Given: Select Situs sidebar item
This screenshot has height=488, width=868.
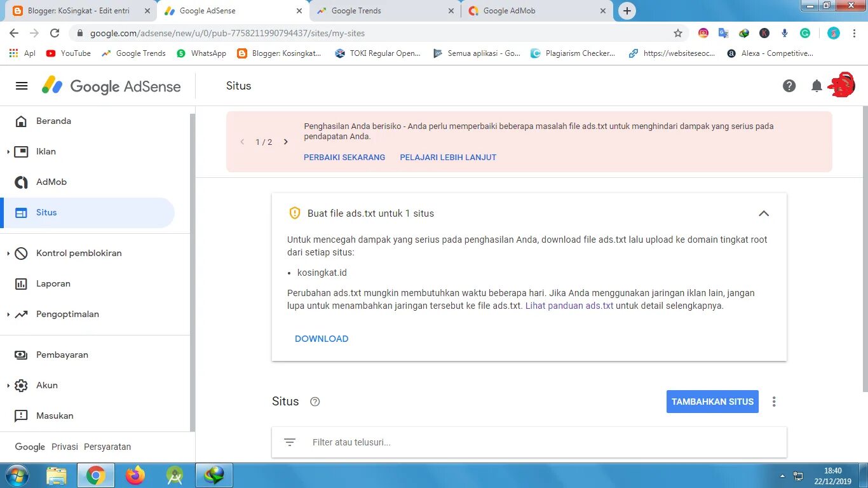Looking at the screenshot, I should point(87,212).
